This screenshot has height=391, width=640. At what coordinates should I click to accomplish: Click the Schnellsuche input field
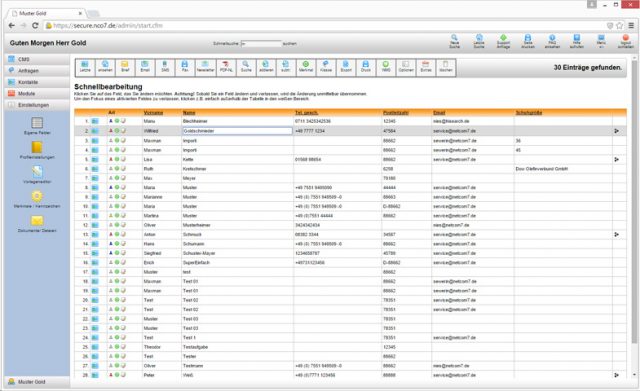click(261, 43)
